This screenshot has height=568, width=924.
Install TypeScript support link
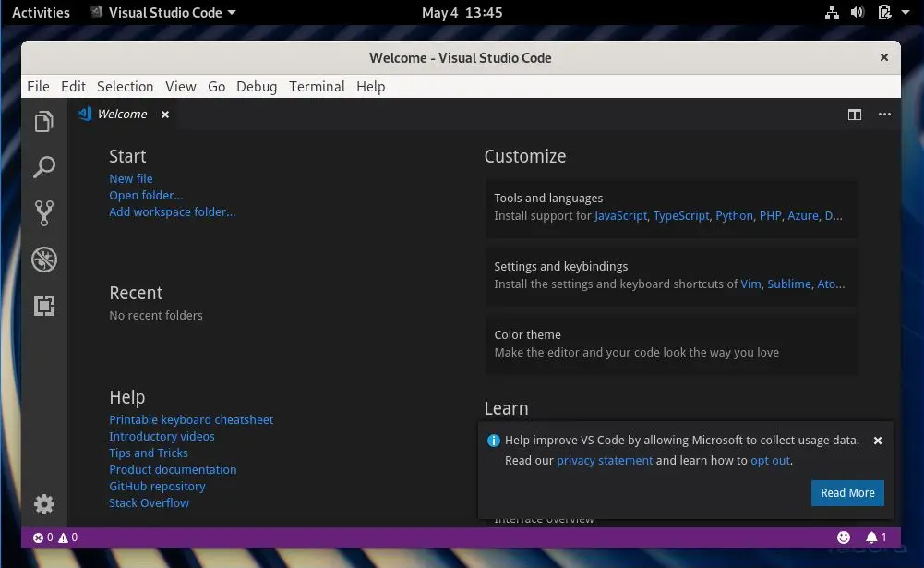[681, 216]
